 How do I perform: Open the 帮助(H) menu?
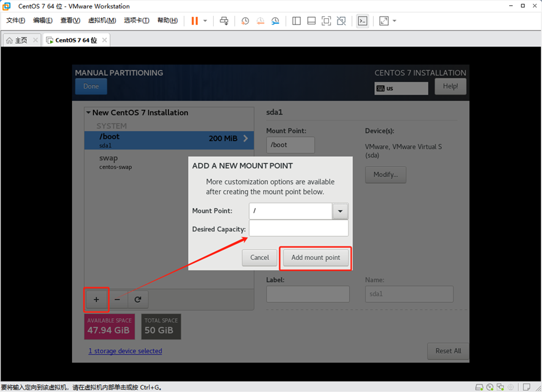(x=167, y=20)
